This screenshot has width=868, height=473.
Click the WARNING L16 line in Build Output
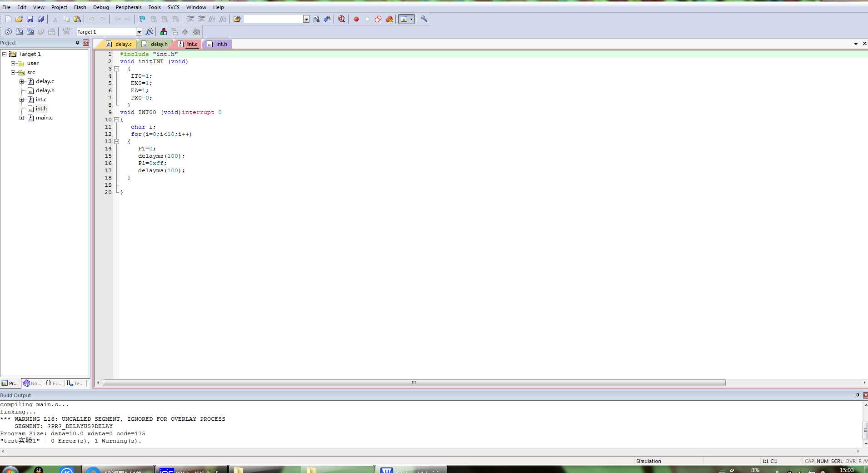point(113,419)
